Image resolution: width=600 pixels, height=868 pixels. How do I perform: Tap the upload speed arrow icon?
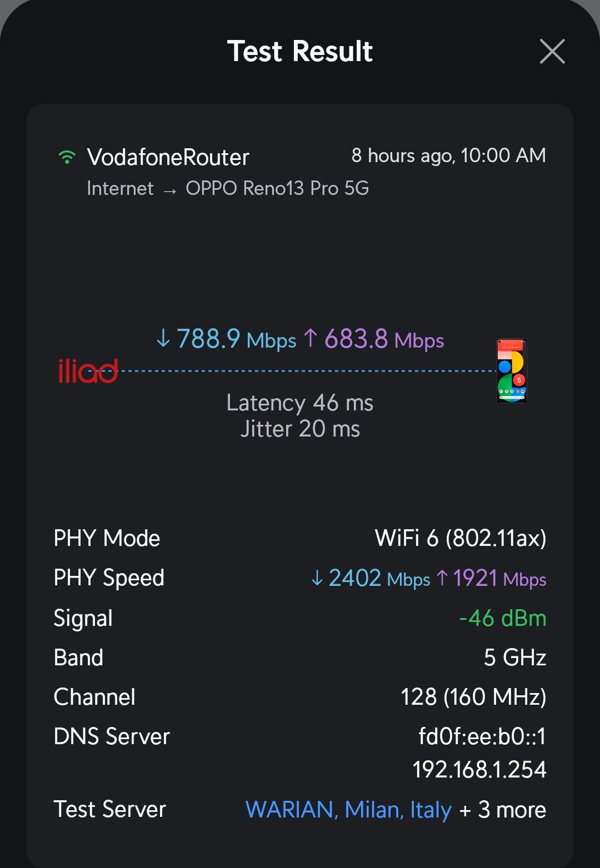pos(311,338)
